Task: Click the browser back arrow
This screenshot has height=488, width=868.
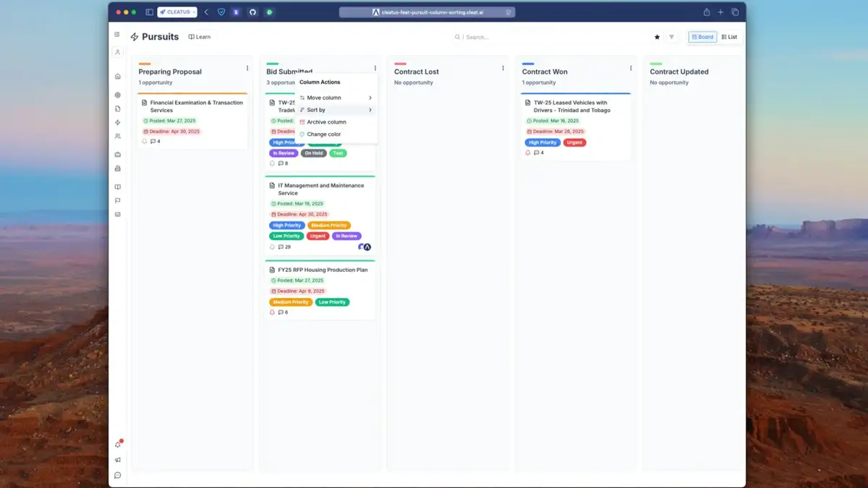Action: tap(206, 12)
